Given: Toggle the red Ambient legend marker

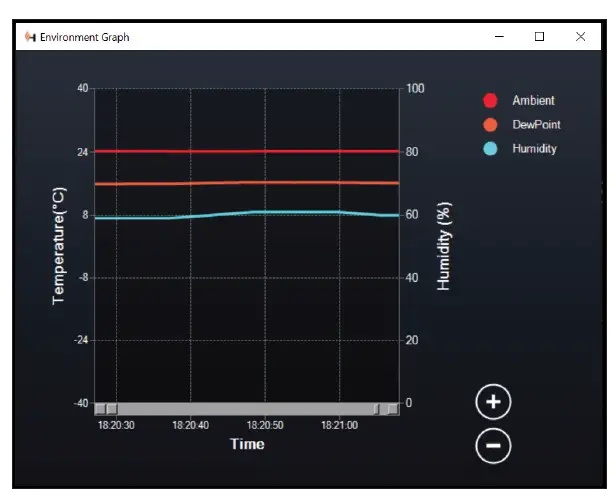Looking at the screenshot, I should (x=490, y=101).
